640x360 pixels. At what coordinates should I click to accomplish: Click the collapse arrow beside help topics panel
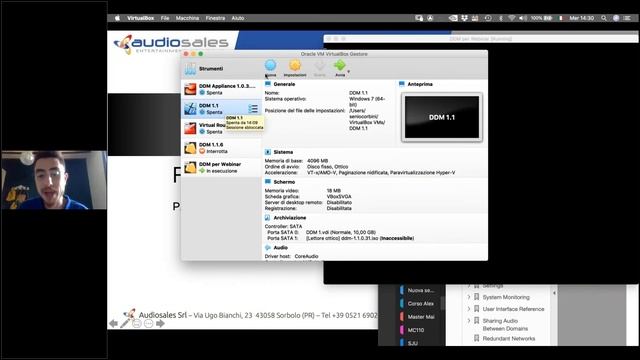(x=554, y=293)
